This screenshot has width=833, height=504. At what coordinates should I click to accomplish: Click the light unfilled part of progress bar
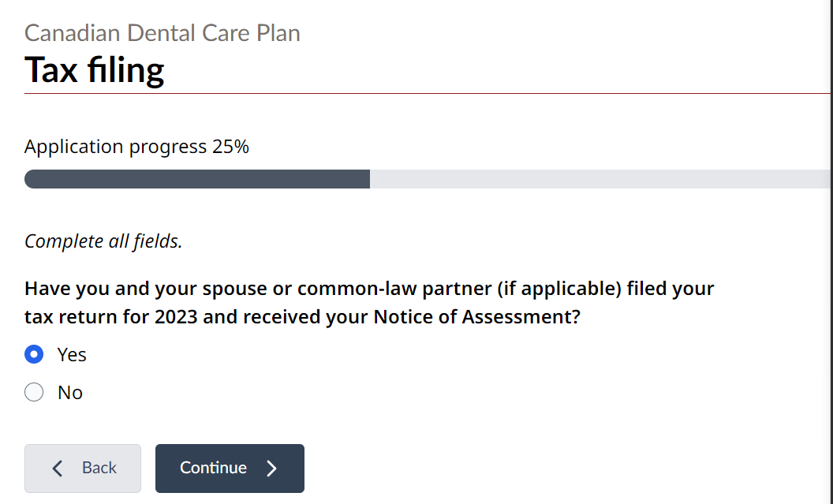click(x=600, y=179)
